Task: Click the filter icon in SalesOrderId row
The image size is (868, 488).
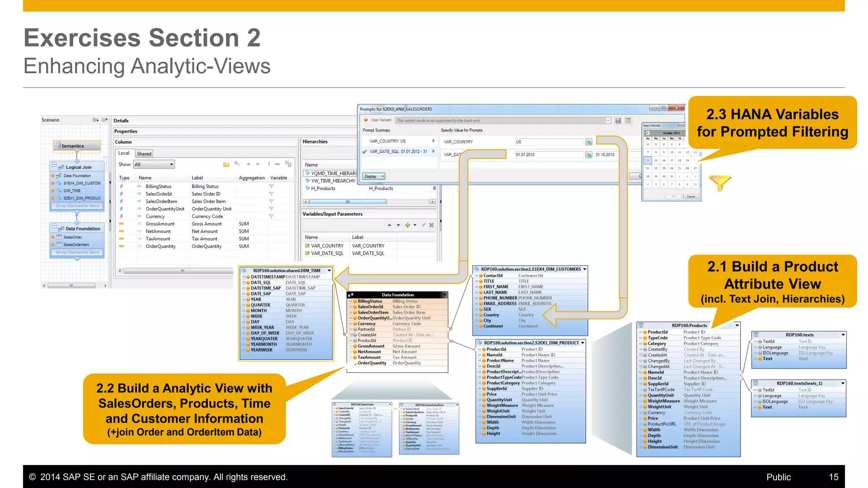Action: click(271, 194)
